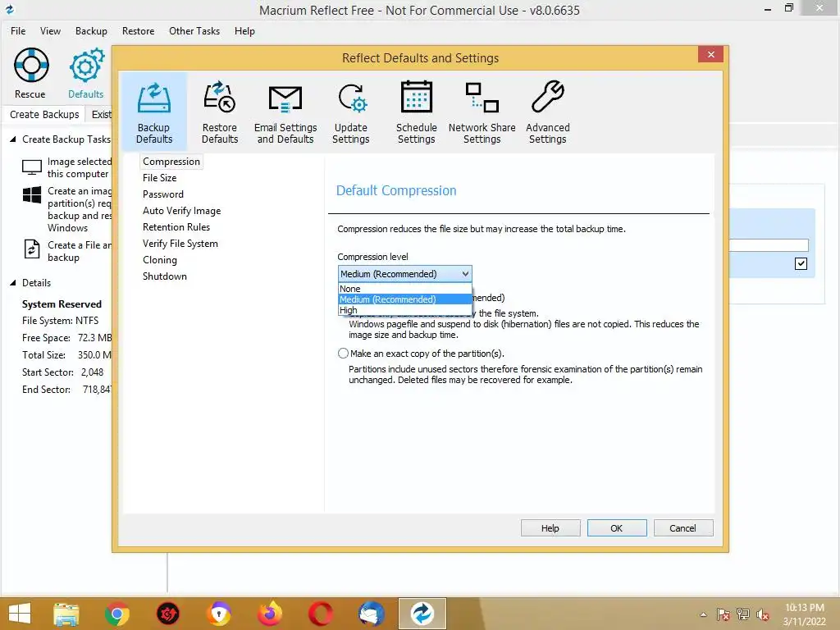This screenshot has height=630, width=840.
Task: Open Update Settings section
Action: (351, 112)
